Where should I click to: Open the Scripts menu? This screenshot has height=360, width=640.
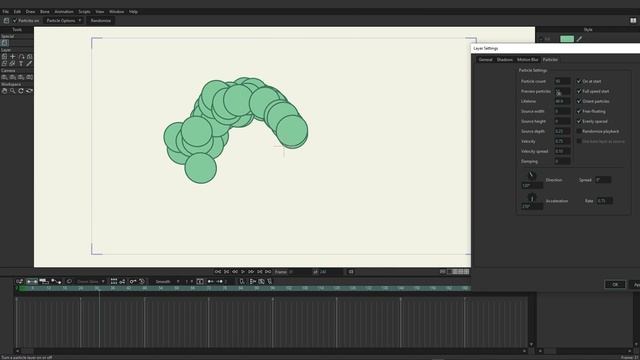[x=84, y=12]
